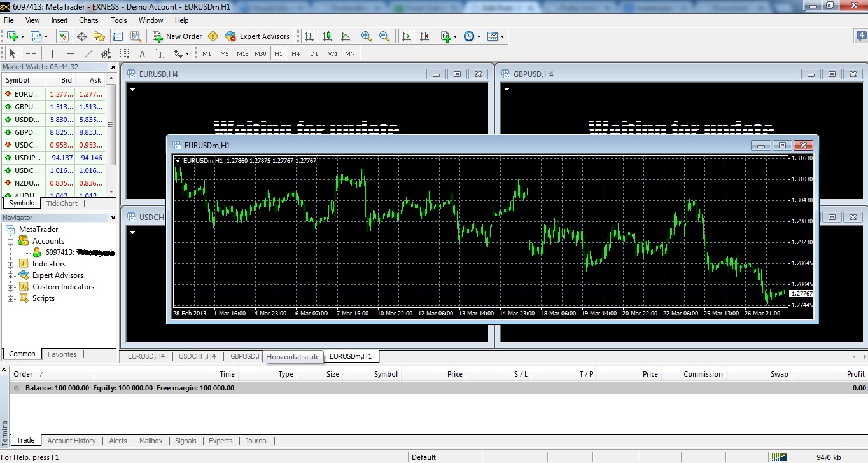The width and height of the screenshot is (868, 463).
Task: Toggle the Chart Shift button
Action: [424, 36]
